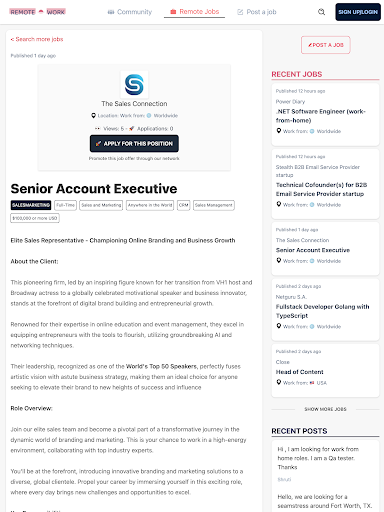Open the Remote Jobs tab

click(194, 12)
